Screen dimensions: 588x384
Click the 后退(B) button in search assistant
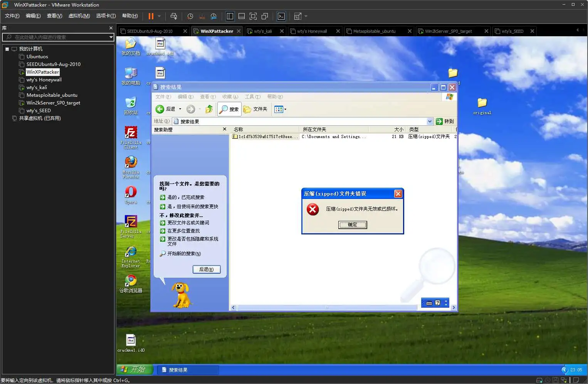pos(207,269)
